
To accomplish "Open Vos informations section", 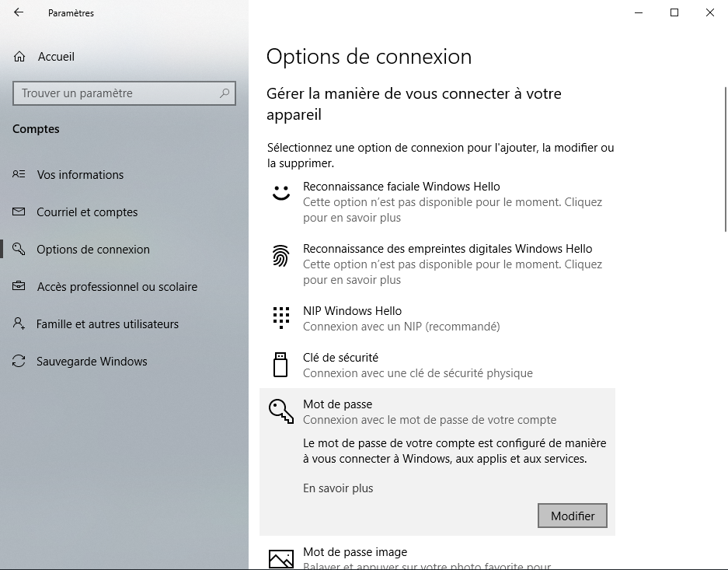I will coord(80,175).
